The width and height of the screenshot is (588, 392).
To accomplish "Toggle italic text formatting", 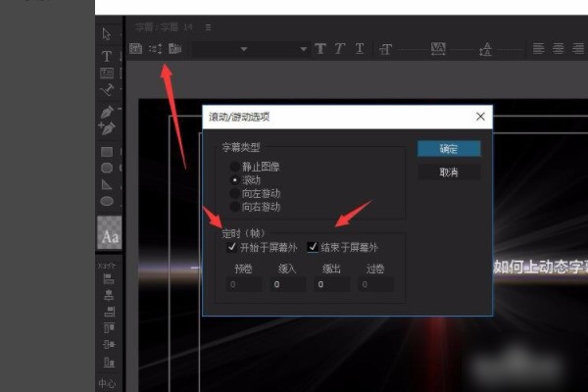I will (340, 49).
